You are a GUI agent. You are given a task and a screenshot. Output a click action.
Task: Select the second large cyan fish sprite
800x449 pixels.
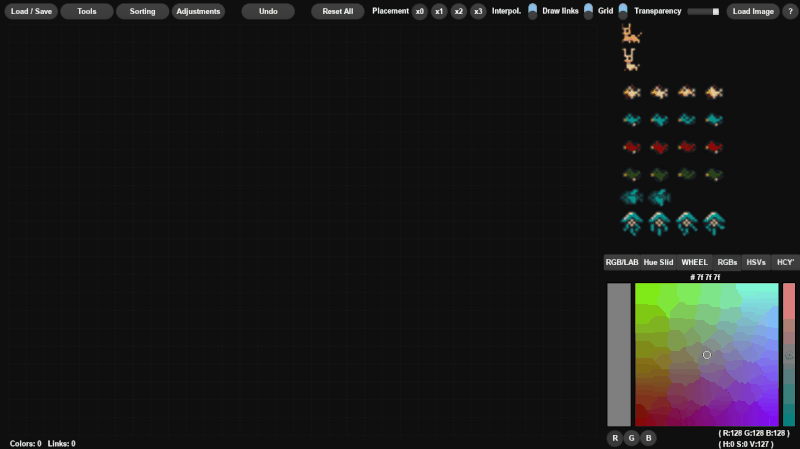click(659, 197)
